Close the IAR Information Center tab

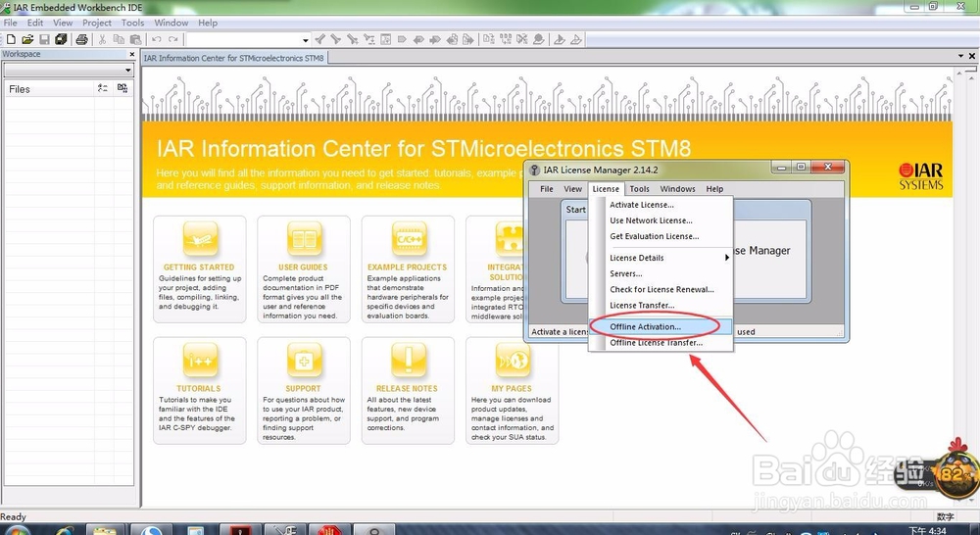(x=972, y=56)
